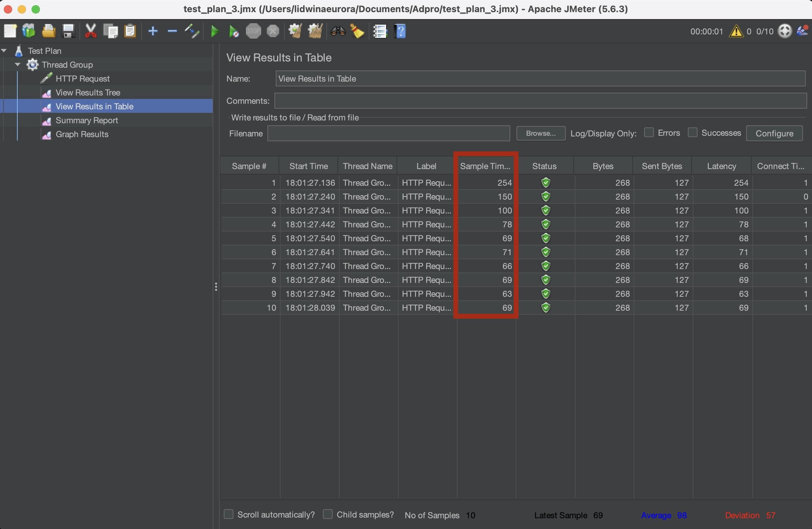The image size is (812, 529).
Task: Click the Filename input field
Action: point(388,133)
